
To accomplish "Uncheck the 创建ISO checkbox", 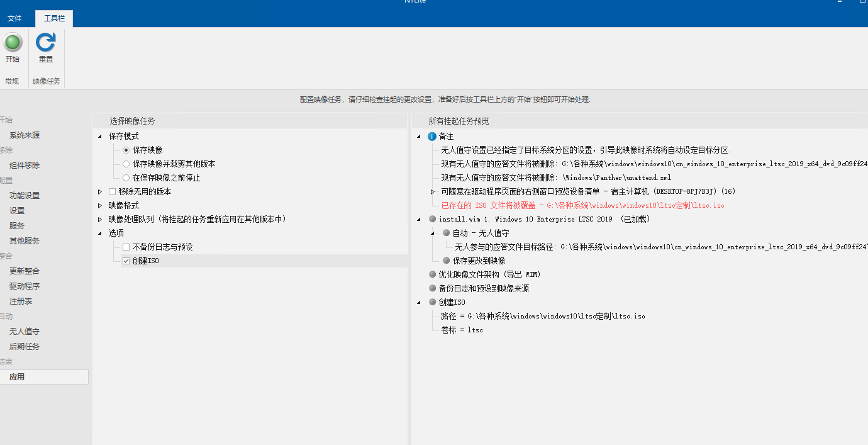I will pyautogui.click(x=126, y=261).
